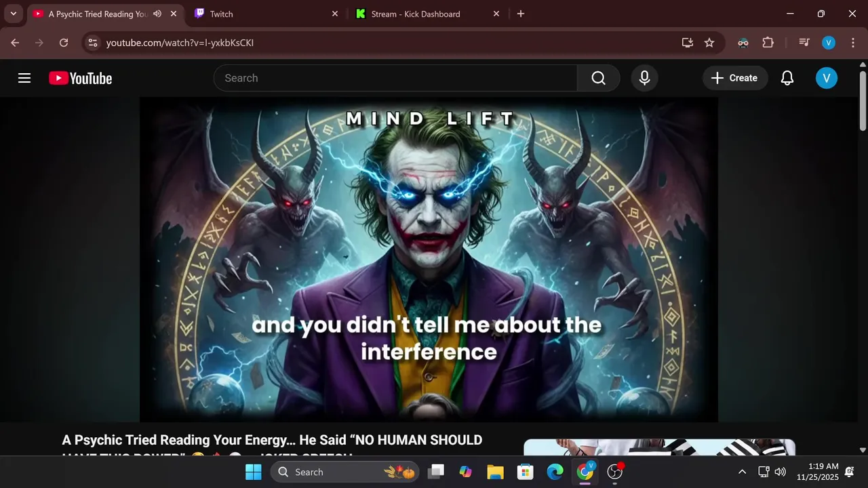Install app icon in address bar

click(x=688, y=43)
